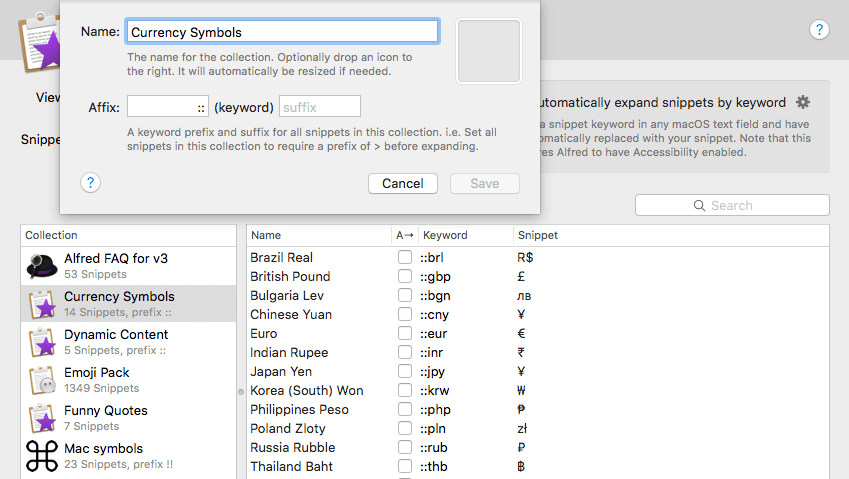Image resolution: width=849 pixels, height=479 pixels.
Task: Toggle auto-expand for Brazil Real
Action: pos(404,257)
